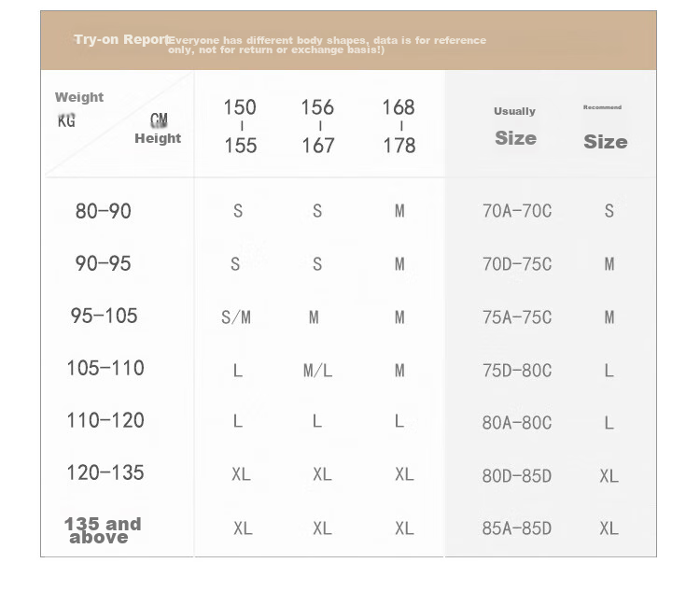Click the 150-155 height column header
Screen dimensions: 700x591
click(240, 126)
